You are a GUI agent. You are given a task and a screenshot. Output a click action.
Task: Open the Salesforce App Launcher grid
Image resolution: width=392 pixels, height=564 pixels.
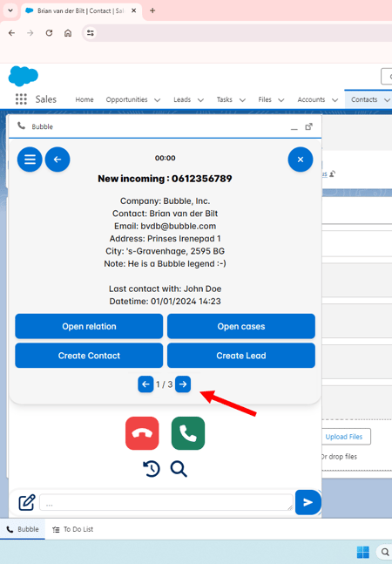(21, 99)
